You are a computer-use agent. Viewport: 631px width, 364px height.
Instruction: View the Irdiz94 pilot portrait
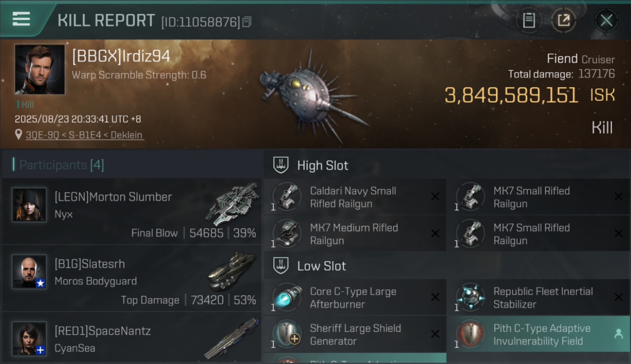[x=40, y=69]
